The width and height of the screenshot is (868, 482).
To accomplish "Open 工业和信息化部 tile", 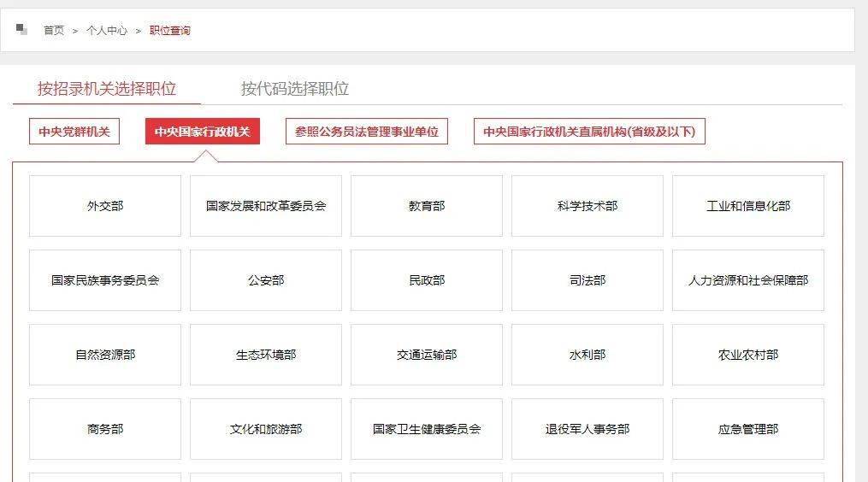I will coord(748,206).
